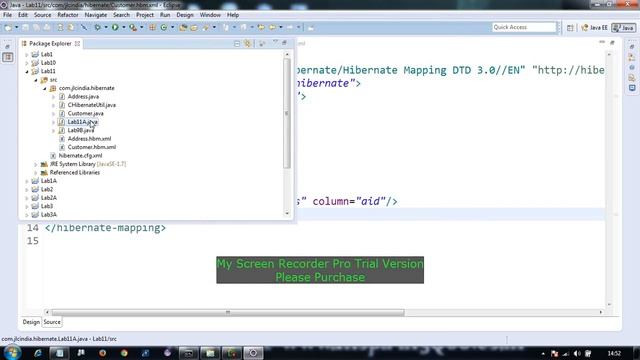This screenshot has width=640, height=360.
Task: Open the File menu
Action: point(7,15)
